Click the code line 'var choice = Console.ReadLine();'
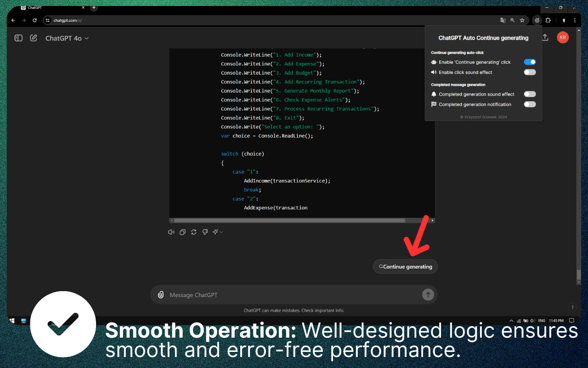Image resolution: width=588 pixels, height=368 pixels. tap(267, 136)
